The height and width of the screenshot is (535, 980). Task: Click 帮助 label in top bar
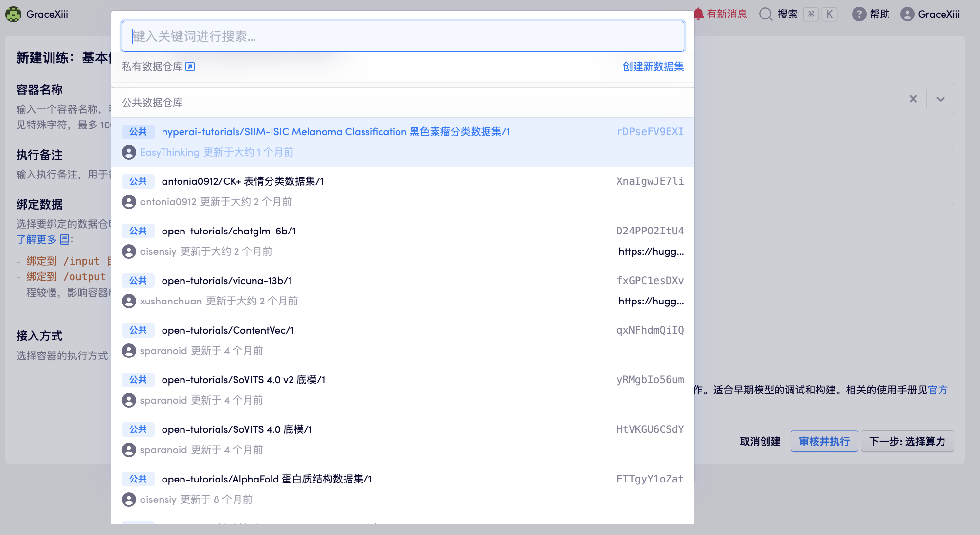pyautogui.click(x=880, y=14)
